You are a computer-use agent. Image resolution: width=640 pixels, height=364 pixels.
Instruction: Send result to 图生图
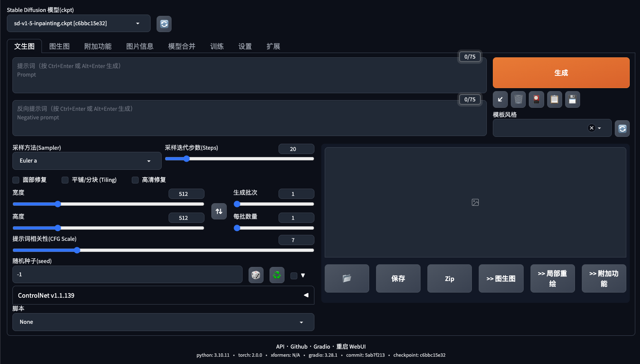point(501,278)
